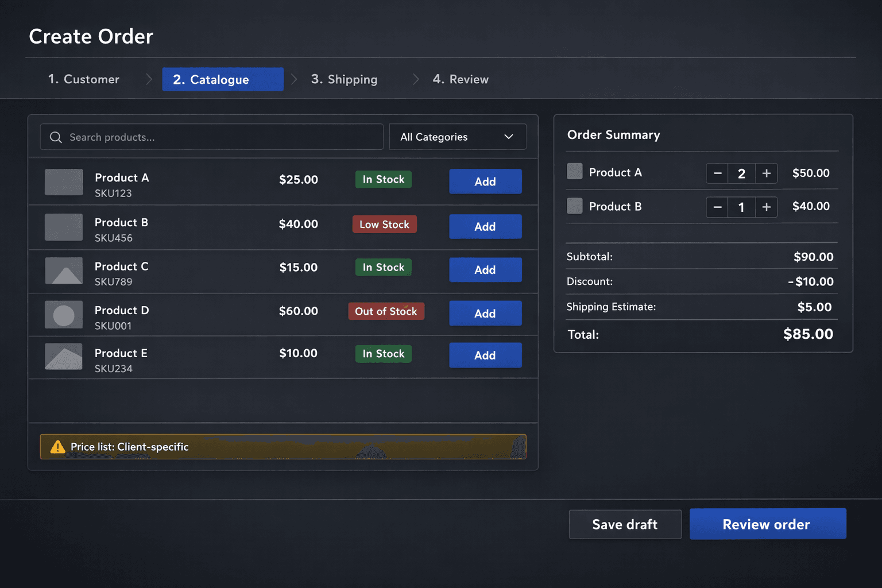The width and height of the screenshot is (882, 588).
Task: Increase Product A quantity with plus button
Action: (766, 173)
